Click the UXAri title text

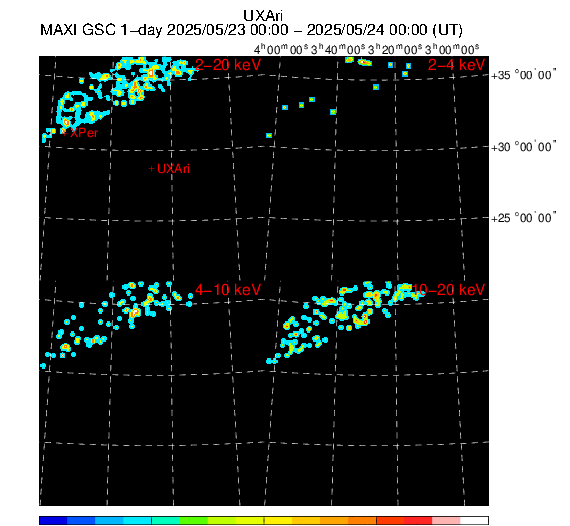pyautogui.click(x=263, y=16)
